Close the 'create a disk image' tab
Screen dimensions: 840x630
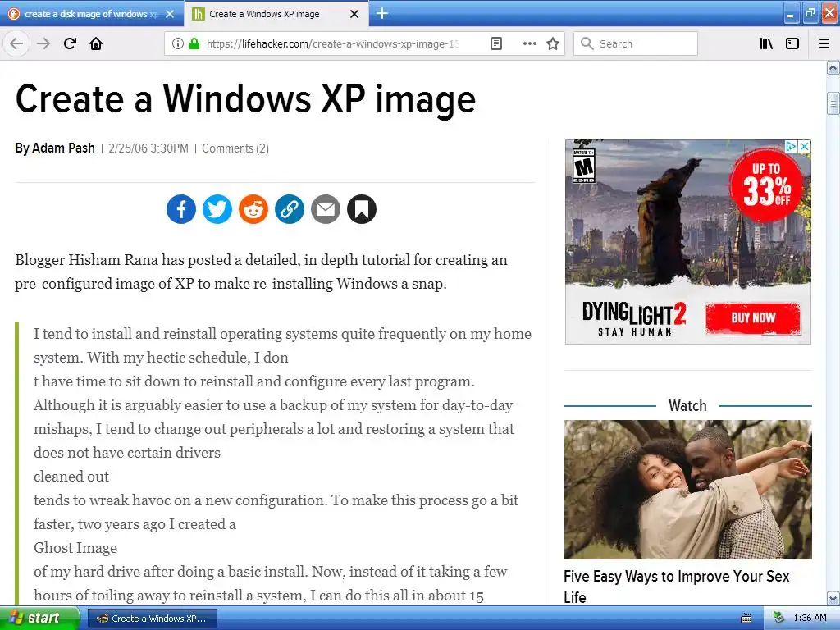tap(170, 14)
